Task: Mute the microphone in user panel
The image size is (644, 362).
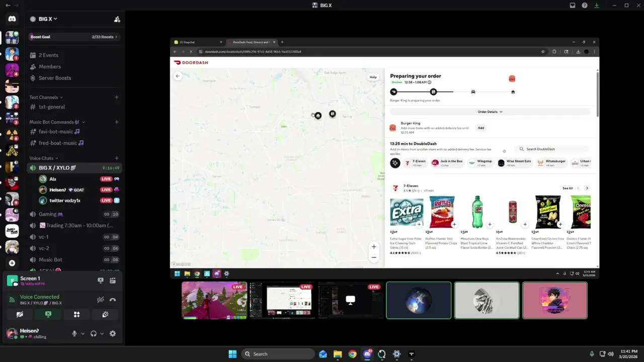Action: click(x=74, y=333)
